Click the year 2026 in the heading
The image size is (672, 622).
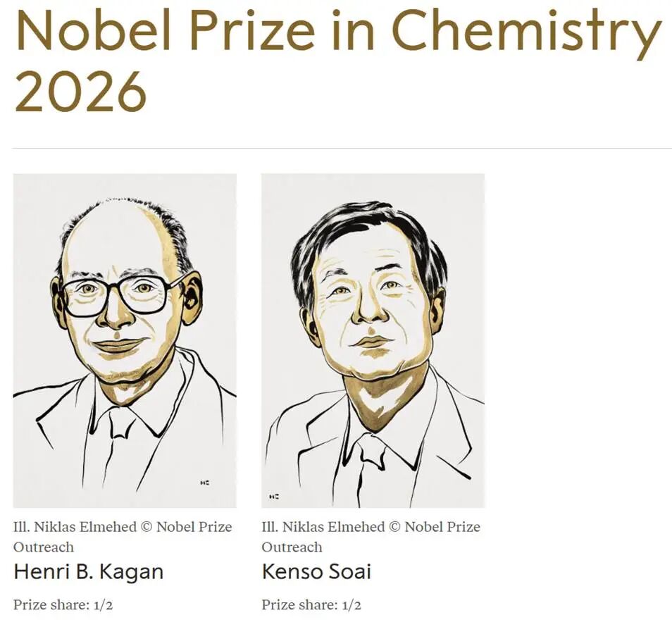(x=80, y=92)
